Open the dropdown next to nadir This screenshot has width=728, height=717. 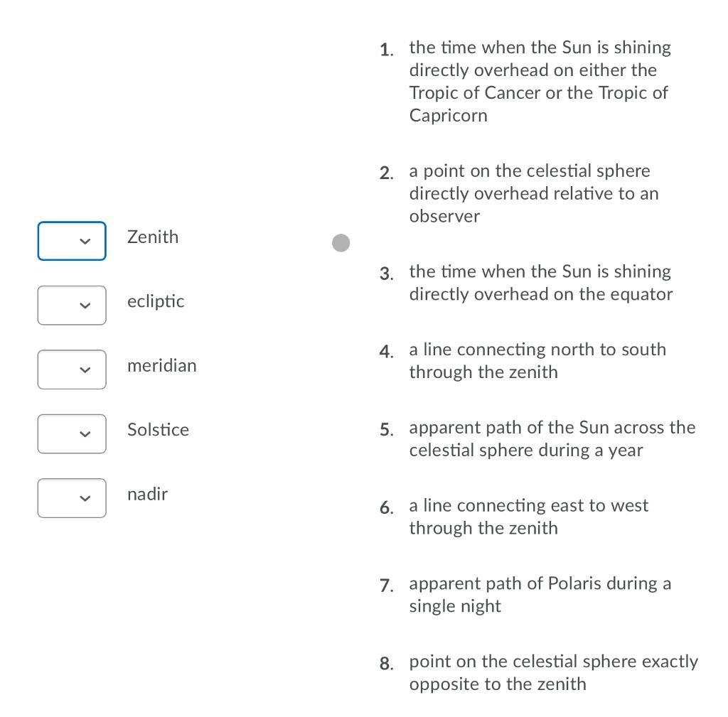click(x=71, y=497)
